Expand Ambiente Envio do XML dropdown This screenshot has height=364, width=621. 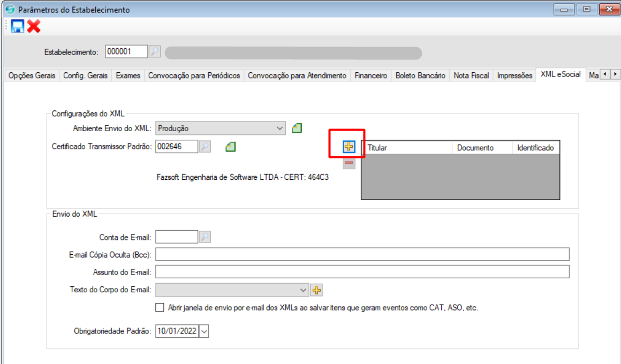[280, 128]
